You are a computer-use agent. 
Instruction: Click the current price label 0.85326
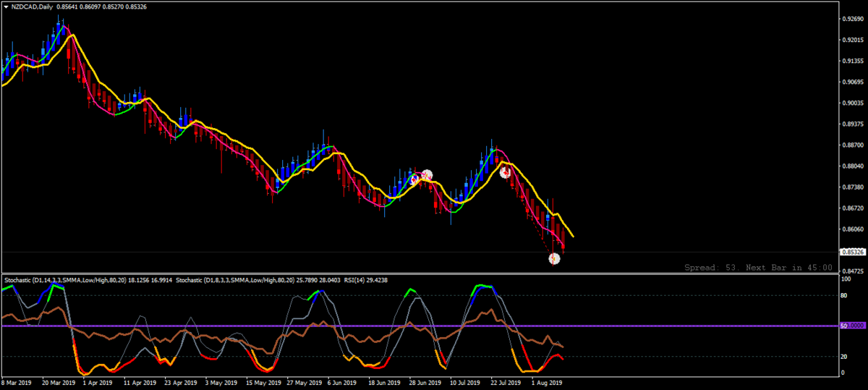pyautogui.click(x=853, y=252)
